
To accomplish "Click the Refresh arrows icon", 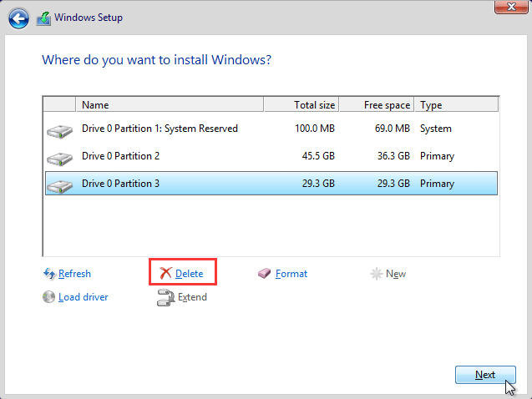I will click(x=49, y=274).
